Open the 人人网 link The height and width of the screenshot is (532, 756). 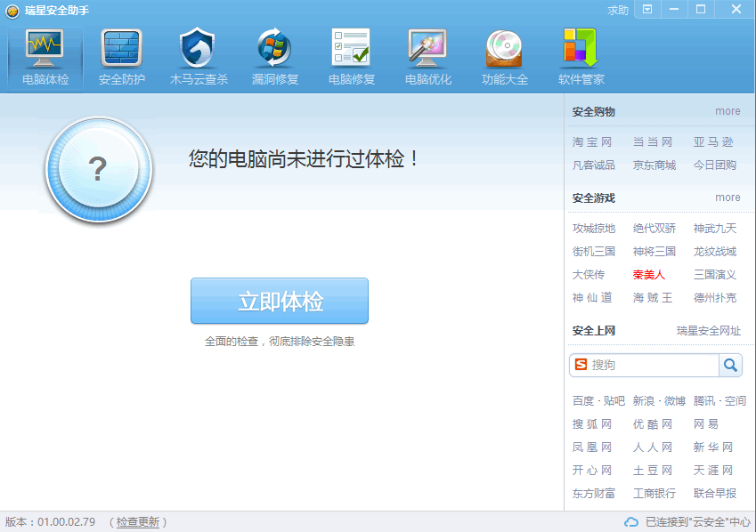tap(653, 447)
